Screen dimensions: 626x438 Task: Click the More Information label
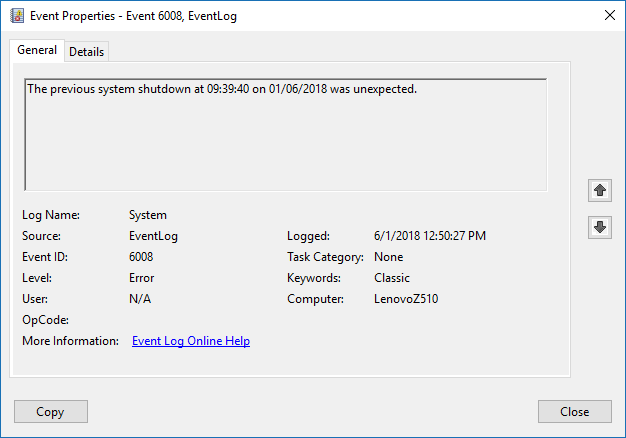coord(70,341)
